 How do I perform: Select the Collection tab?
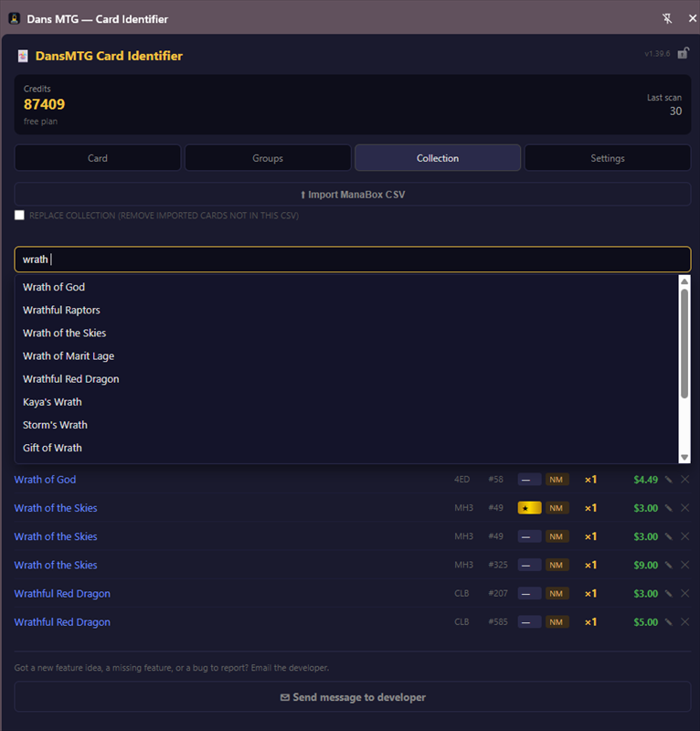(438, 158)
